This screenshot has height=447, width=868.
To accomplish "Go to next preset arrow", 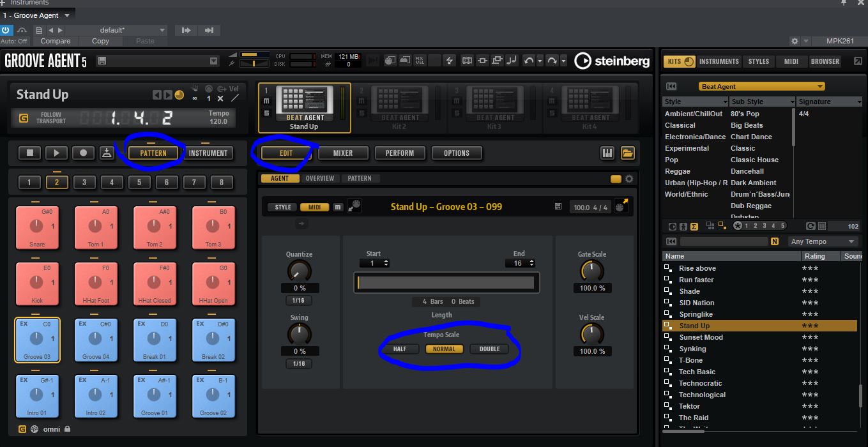I will click(61, 30).
